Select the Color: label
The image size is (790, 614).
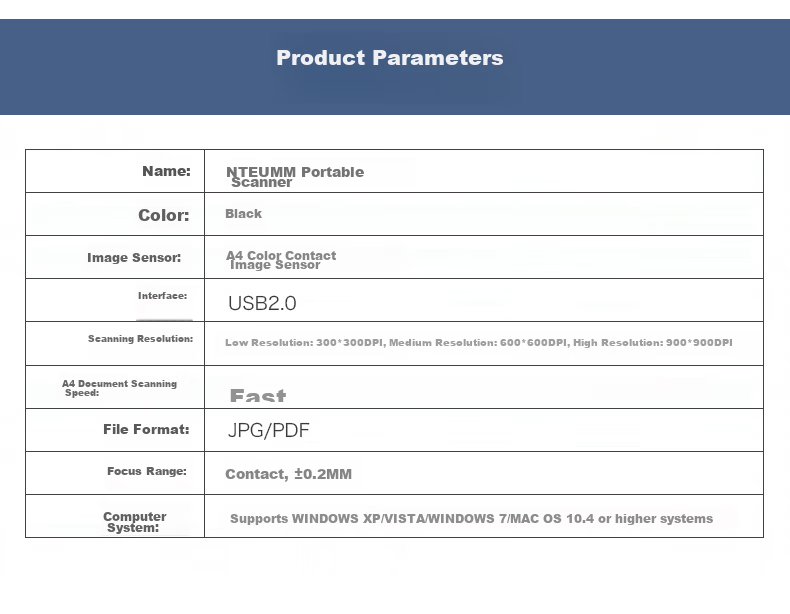pyautogui.click(x=164, y=215)
